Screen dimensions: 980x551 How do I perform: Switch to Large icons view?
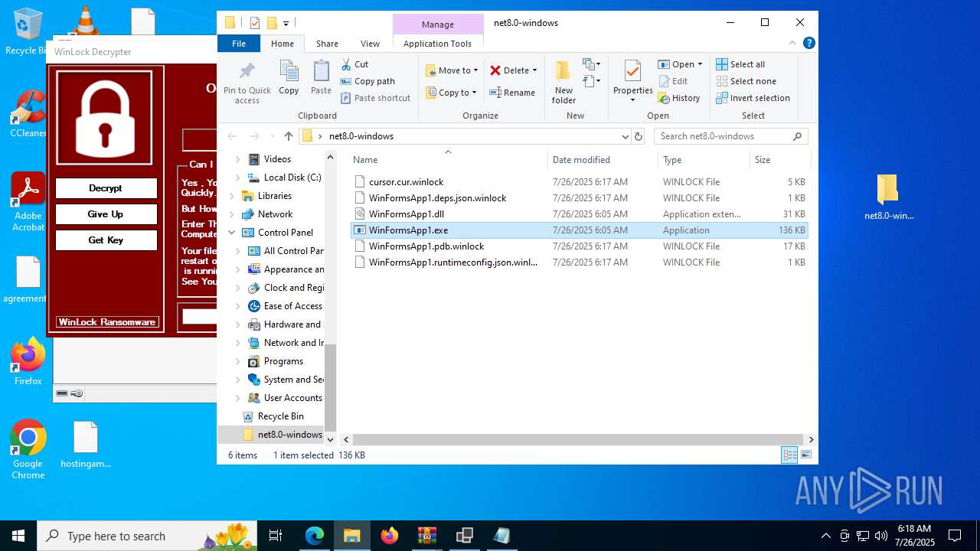click(x=805, y=455)
